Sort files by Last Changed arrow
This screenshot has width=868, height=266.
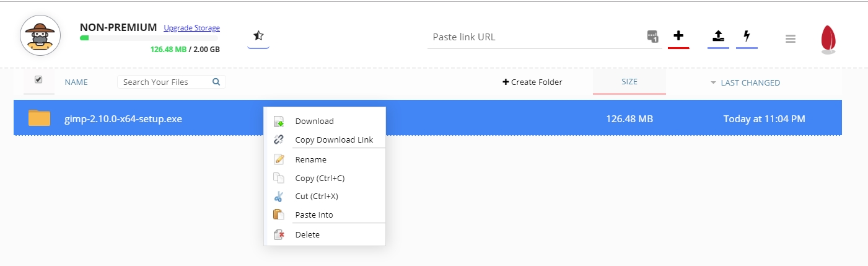713,82
